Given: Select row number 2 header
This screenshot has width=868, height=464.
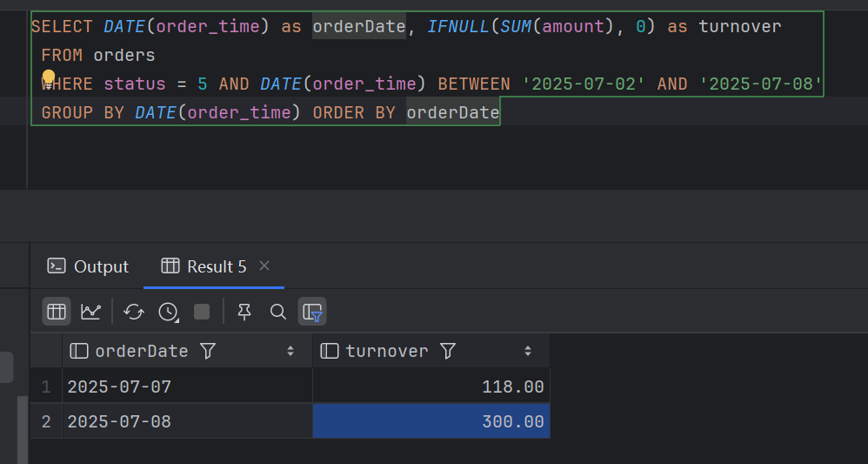Looking at the screenshot, I should [x=46, y=422].
